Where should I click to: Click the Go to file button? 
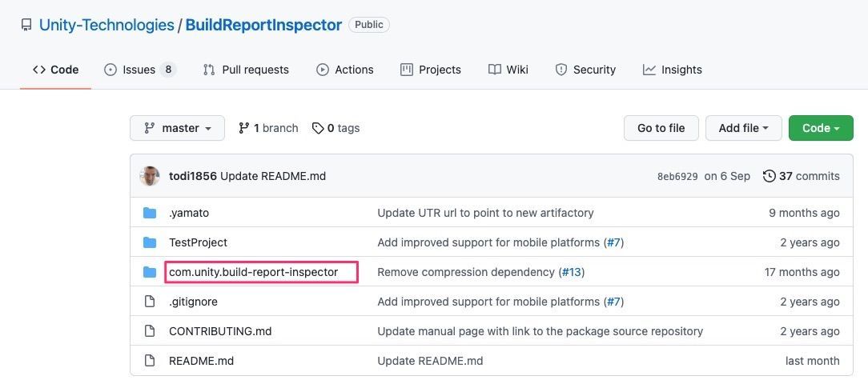tap(661, 128)
